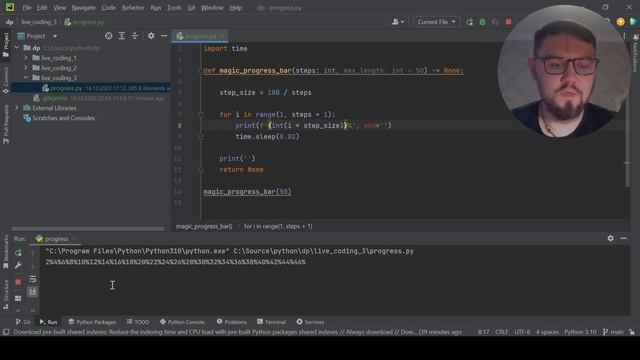Start debugging with the green bug icon
640x360 pixels.
pyautogui.click(x=482, y=22)
